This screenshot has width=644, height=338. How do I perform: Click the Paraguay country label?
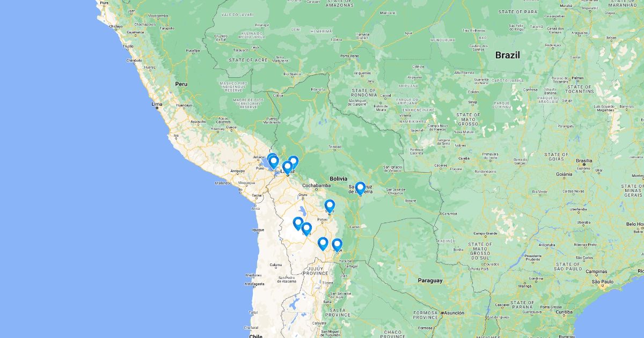[x=430, y=280]
